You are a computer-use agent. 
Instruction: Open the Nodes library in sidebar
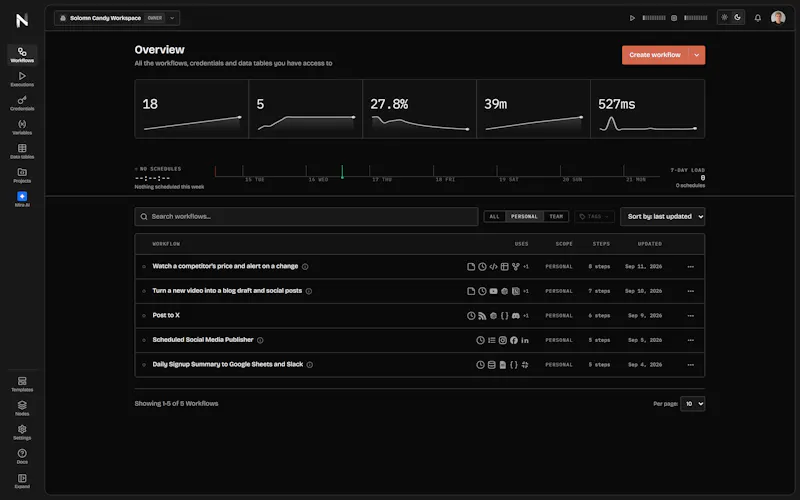coord(22,408)
